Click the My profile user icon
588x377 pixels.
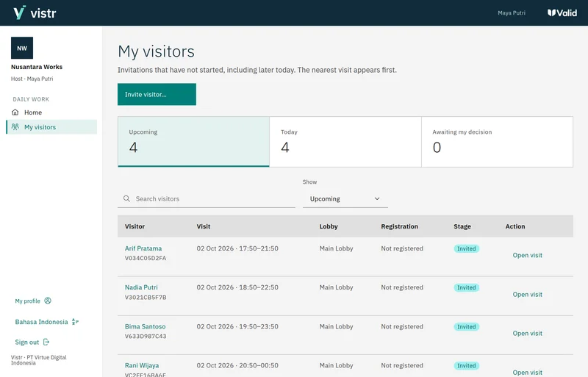pyautogui.click(x=48, y=301)
